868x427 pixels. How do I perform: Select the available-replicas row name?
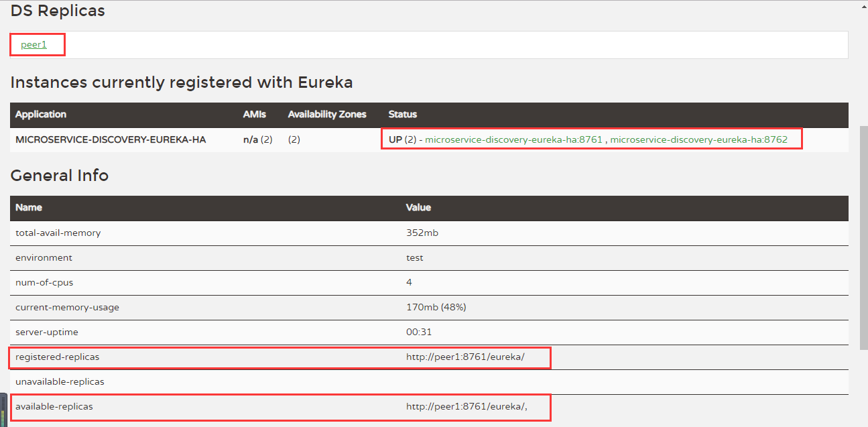(54, 406)
